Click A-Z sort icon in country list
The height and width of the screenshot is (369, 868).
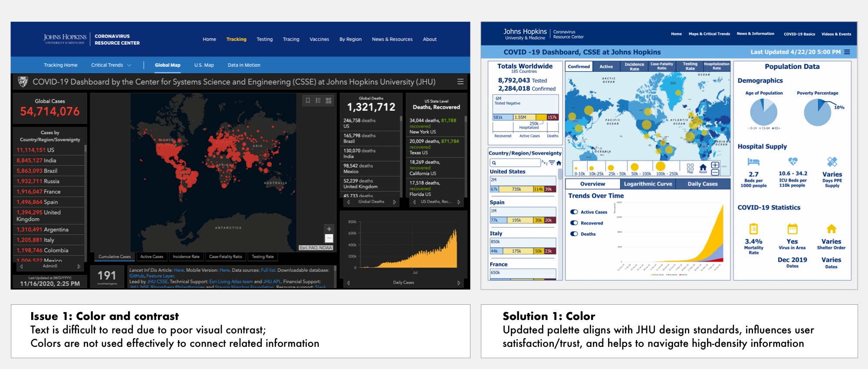[x=544, y=163]
